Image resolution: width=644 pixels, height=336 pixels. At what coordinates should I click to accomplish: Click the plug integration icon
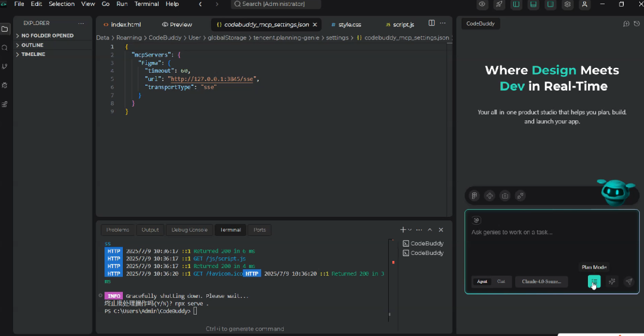521,195
